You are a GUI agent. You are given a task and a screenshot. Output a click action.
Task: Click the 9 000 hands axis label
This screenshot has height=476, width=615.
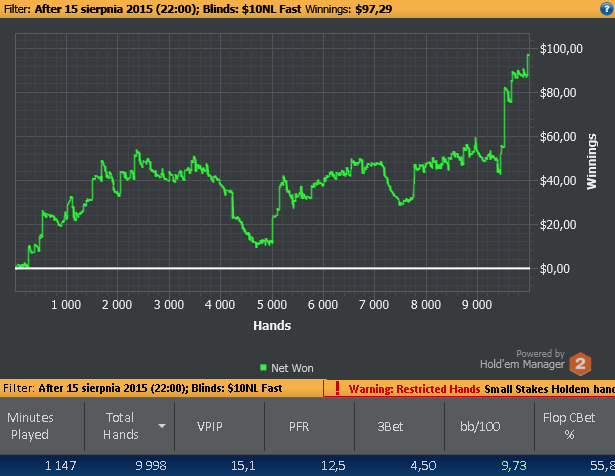477,305
